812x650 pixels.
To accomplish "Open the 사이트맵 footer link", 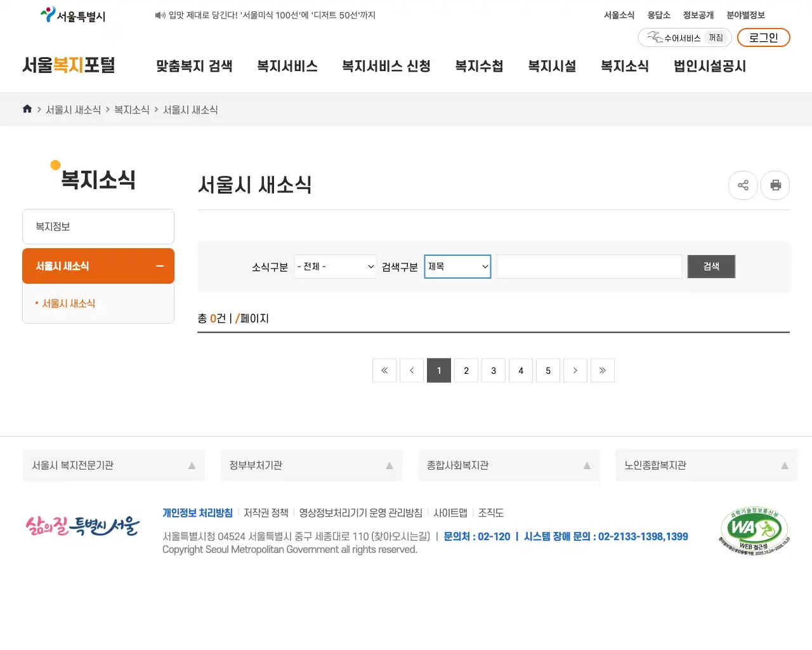I will pos(450,513).
